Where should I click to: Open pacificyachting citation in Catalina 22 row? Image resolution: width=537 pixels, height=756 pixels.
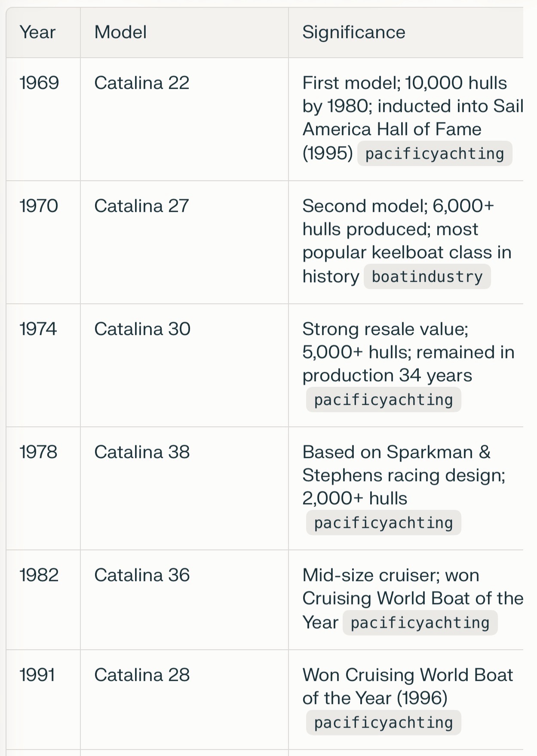435,154
